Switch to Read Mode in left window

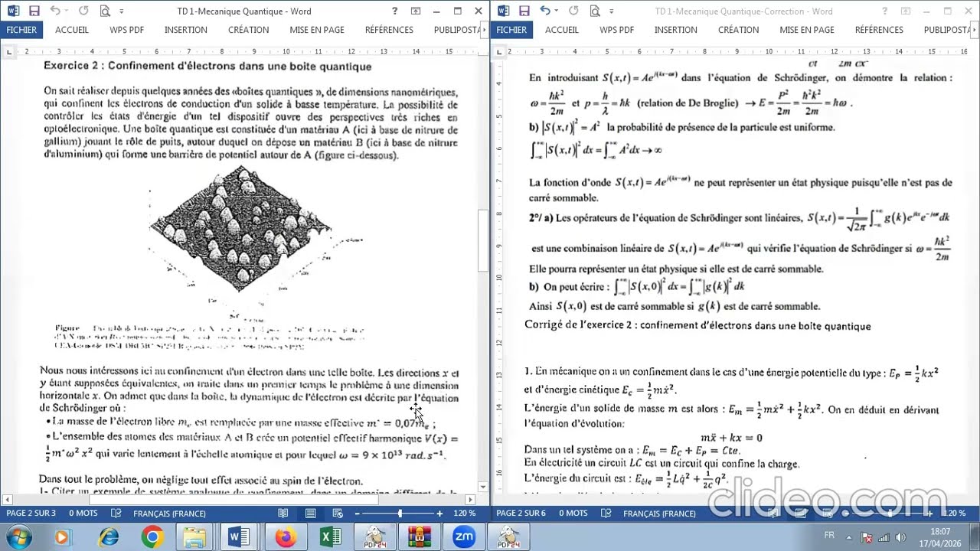click(x=283, y=514)
